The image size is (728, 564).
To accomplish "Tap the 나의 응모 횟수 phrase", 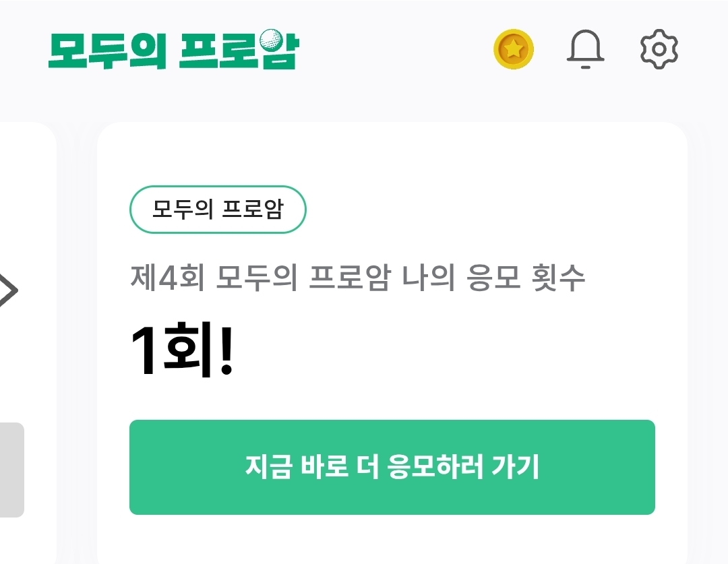I will point(493,279).
